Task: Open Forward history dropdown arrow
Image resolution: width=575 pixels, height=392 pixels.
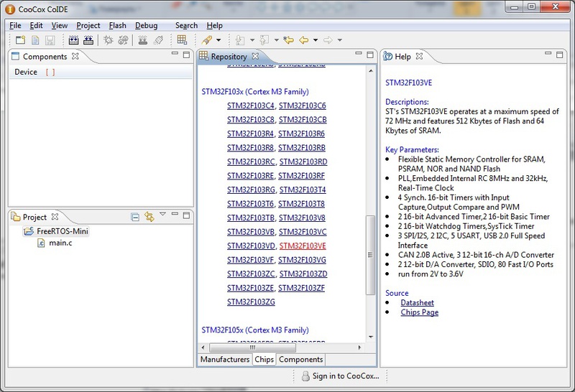Action: tap(339, 40)
